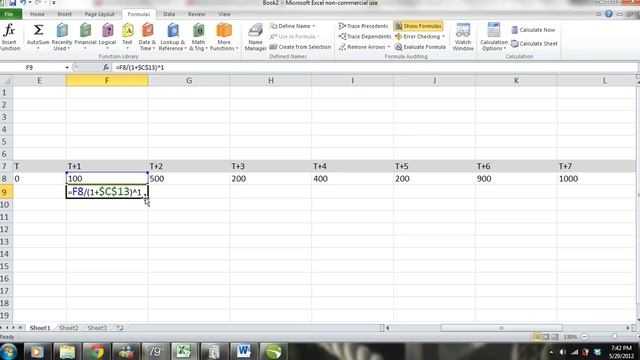Switch to the View ribbon tab
The image size is (640, 360).
(x=224, y=14)
